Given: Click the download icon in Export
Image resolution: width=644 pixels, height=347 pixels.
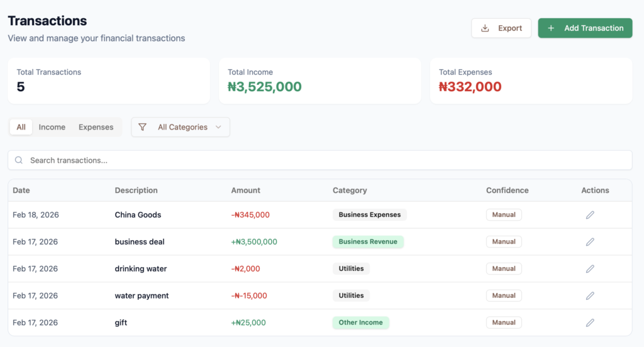Looking at the screenshot, I should point(485,28).
